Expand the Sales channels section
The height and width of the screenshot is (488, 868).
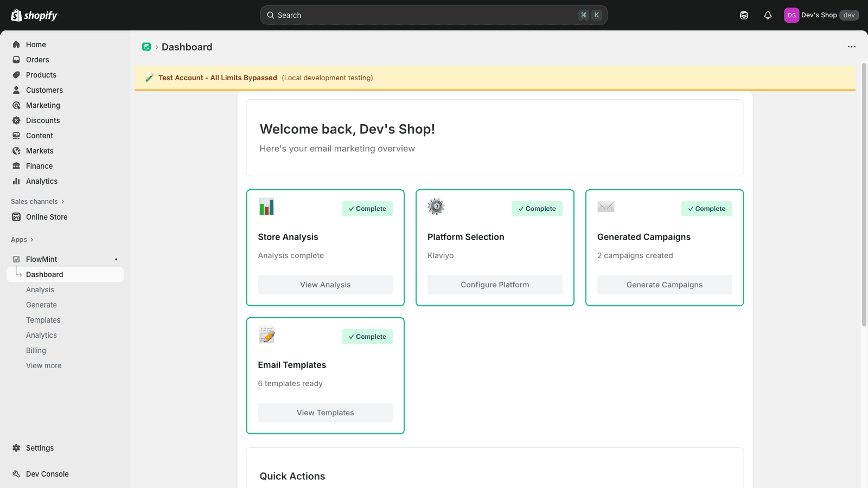37,201
